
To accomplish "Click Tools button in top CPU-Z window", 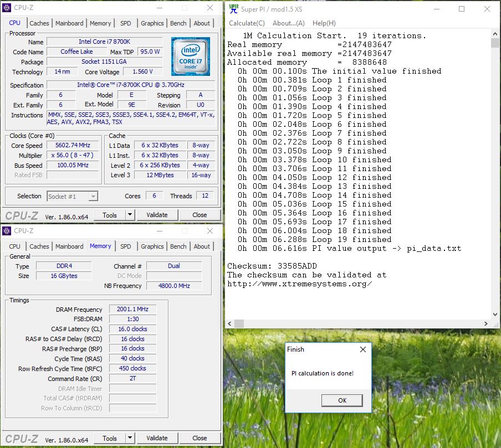I will click(110, 215).
